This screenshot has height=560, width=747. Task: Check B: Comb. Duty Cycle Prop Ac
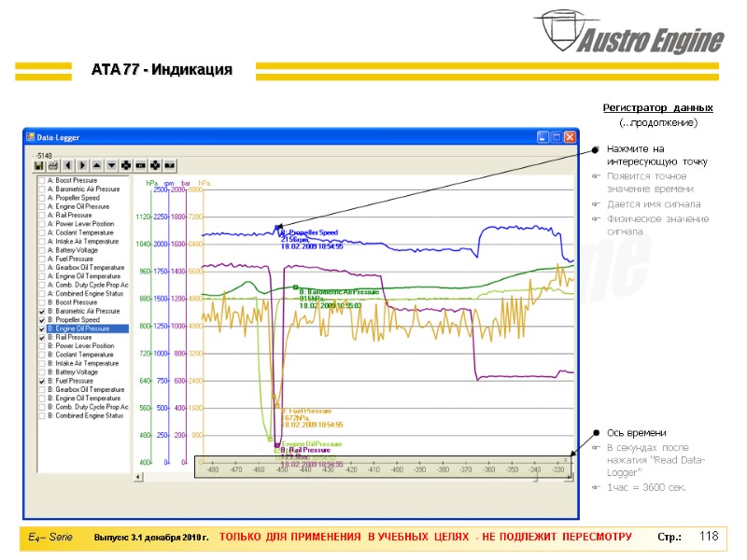[x=42, y=408]
